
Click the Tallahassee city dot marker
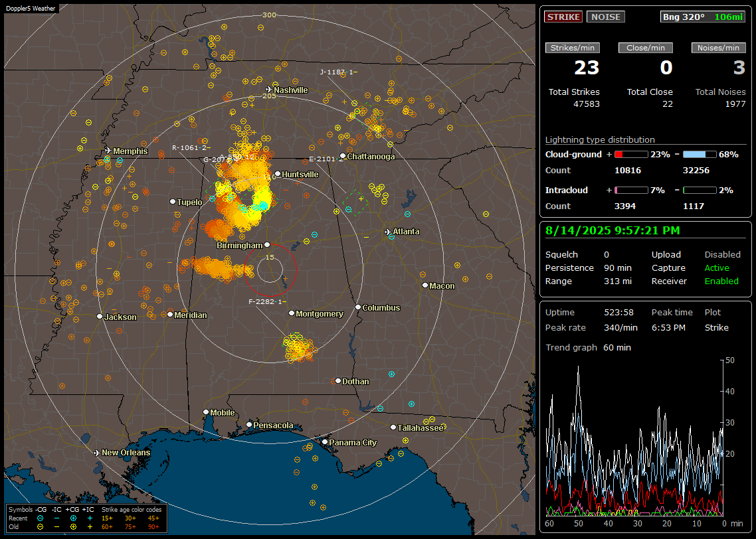[x=393, y=427]
